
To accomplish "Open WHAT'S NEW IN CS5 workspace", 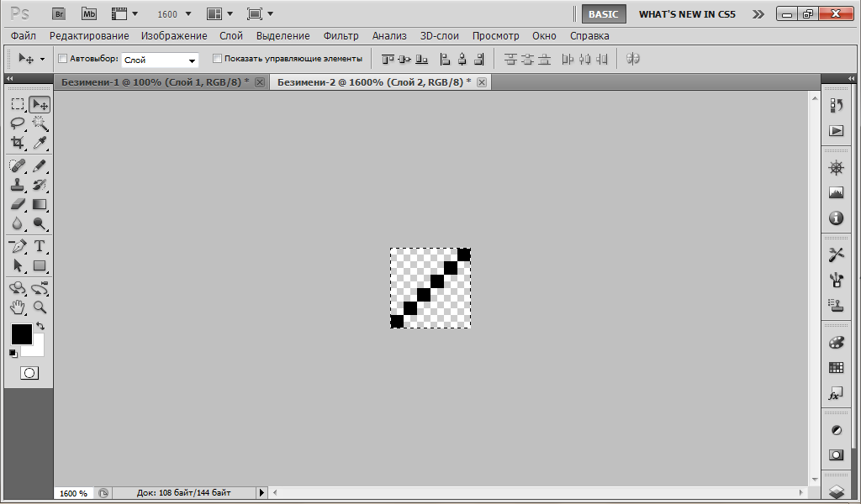I will pyautogui.click(x=688, y=14).
